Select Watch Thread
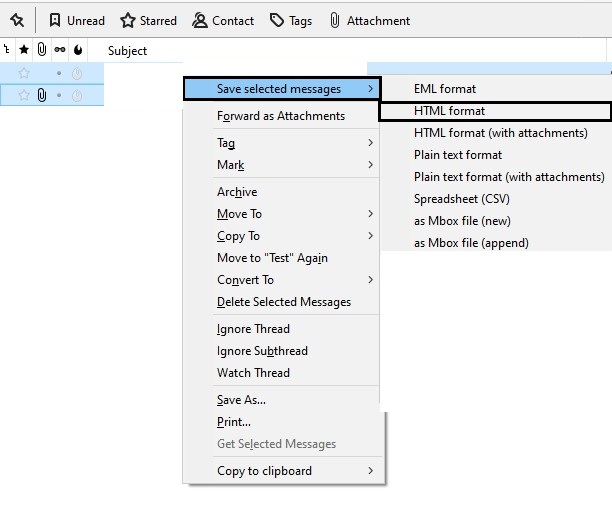 click(281, 373)
